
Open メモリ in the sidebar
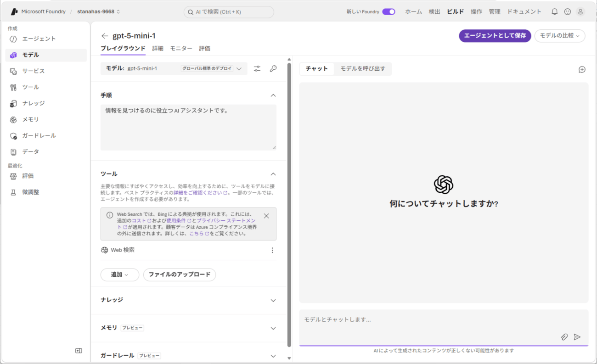click(46, 119)
